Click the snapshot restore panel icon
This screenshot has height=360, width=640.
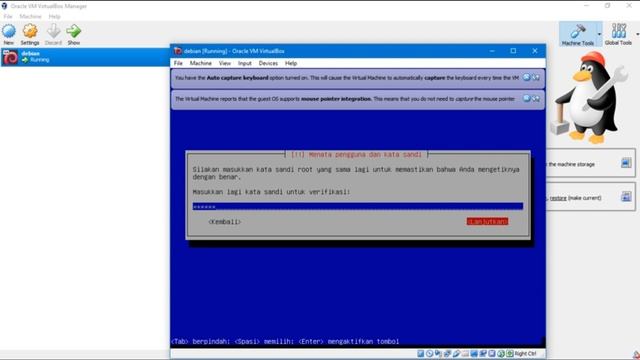[x=626, y=197]
